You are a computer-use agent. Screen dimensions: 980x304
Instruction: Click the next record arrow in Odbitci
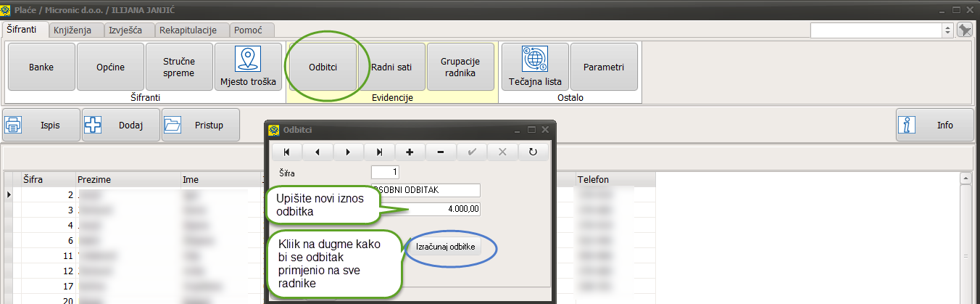pos(349,152)
